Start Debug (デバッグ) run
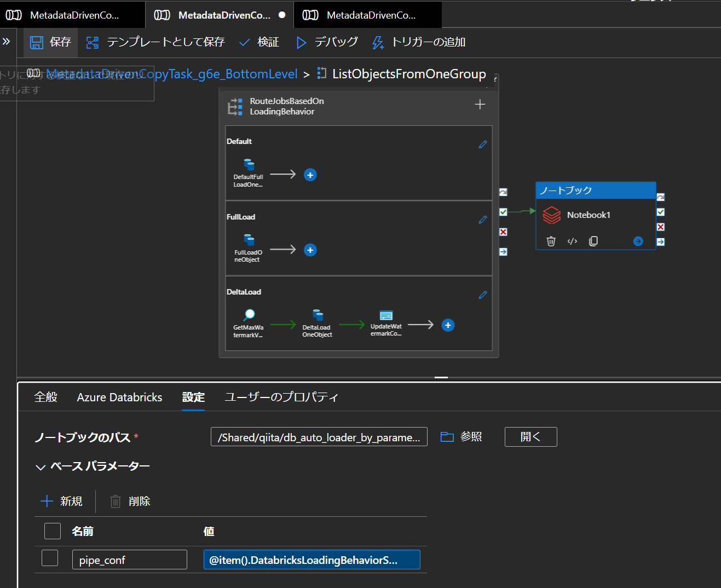 coord(327,42)
